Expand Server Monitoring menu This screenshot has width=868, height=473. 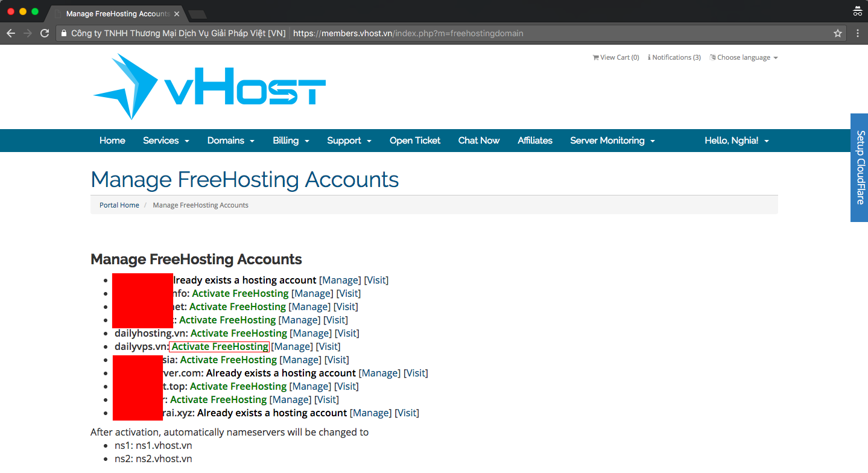612,141
